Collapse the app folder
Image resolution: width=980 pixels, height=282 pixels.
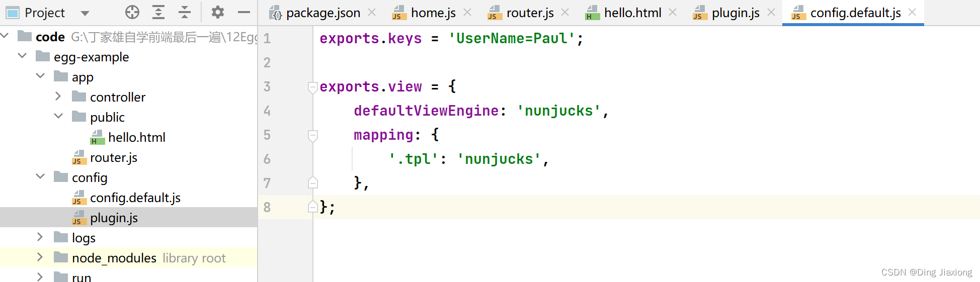40,76
